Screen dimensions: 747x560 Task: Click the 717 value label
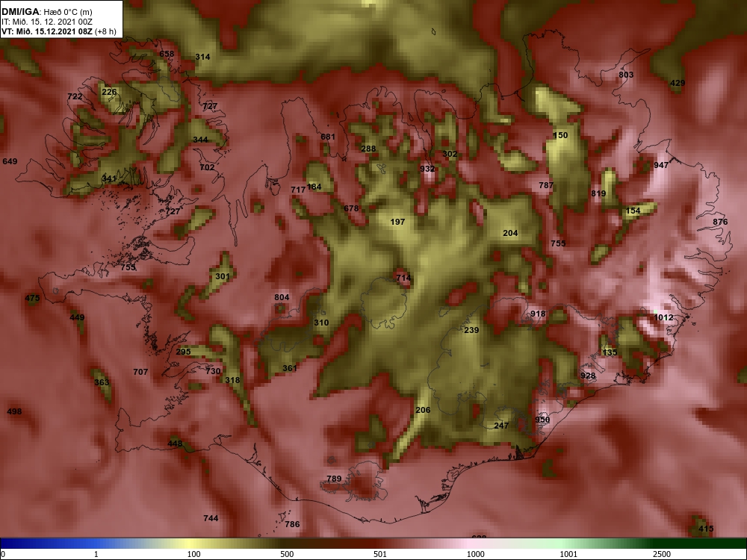[298, 190]
